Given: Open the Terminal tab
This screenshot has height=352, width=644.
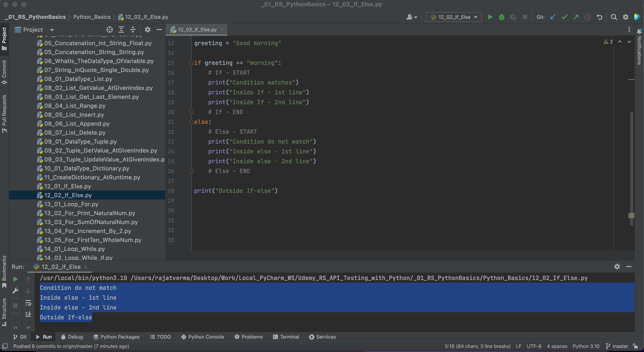Looking at the screenshot, I should [286, 337].
